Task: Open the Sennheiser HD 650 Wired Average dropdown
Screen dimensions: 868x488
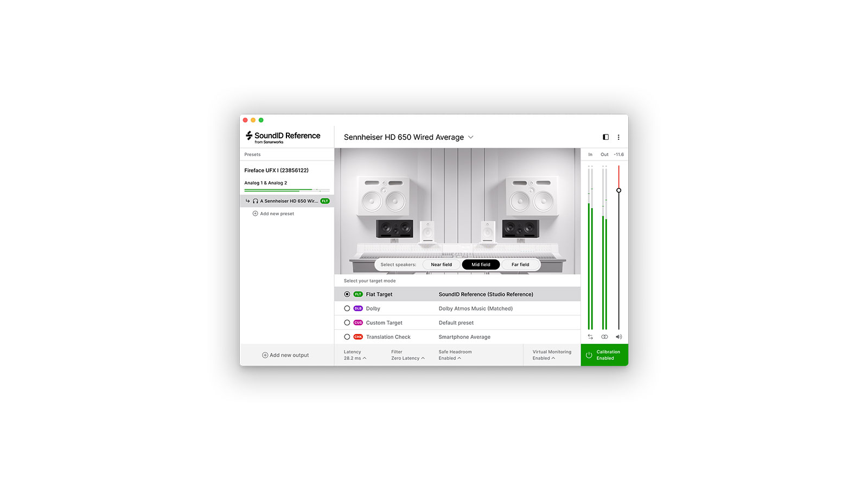Action: coord(409,137)
